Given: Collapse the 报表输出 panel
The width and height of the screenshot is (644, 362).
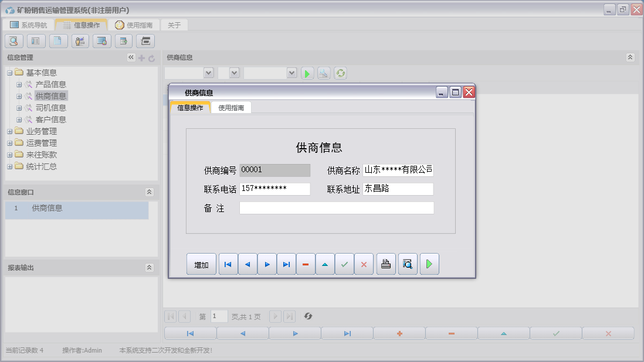Looking at the screenshot, I should [149, 268].
